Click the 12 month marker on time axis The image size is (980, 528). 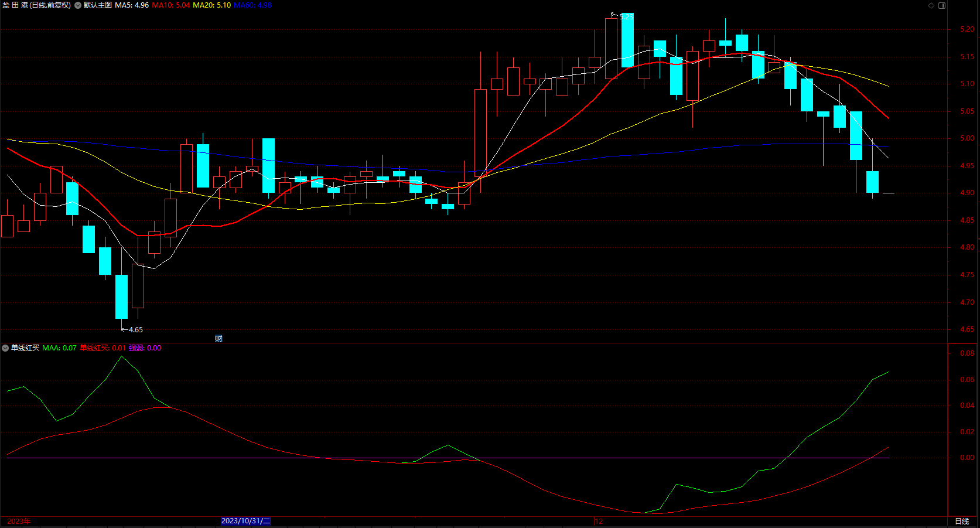599,522
